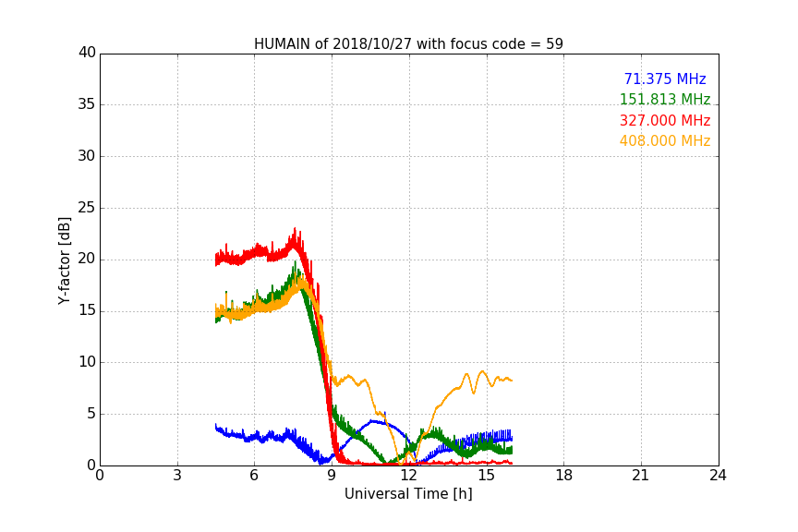Viewport: 798px width, 532px height.
Task: Click the plot title mentioning HUMAIN 2018/10/27
Action: pyautogui.click(x=408, y=44)
